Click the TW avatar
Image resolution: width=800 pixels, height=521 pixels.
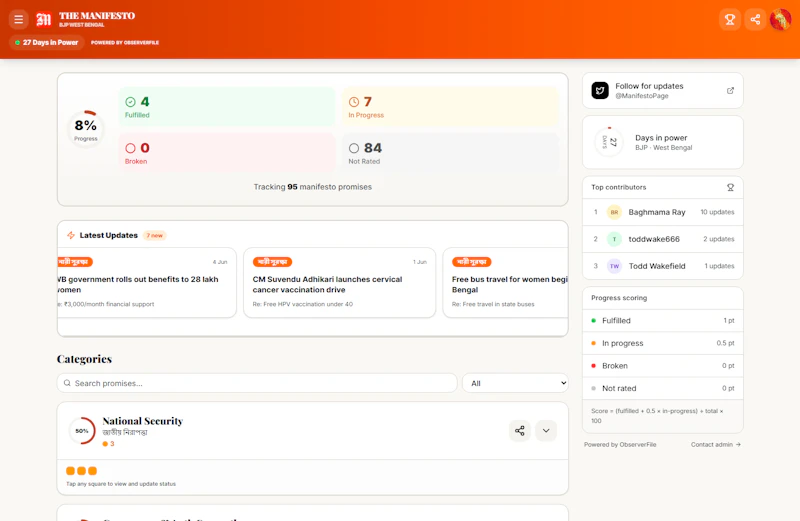(x=614, y=266)
